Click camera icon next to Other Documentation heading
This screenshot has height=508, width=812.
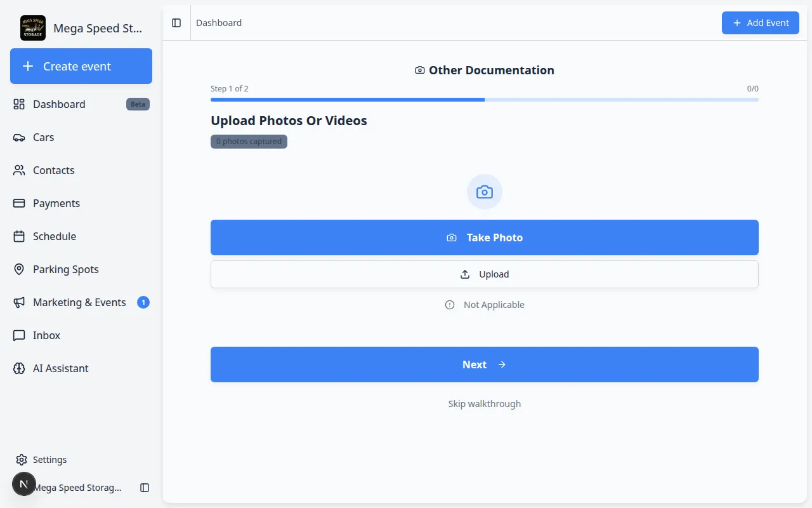coord(420,70)
